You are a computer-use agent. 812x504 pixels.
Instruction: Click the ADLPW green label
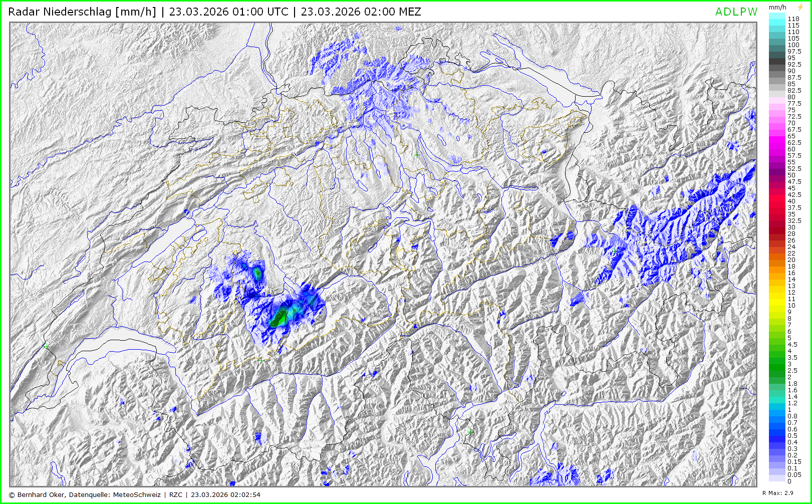pos(736,12)
